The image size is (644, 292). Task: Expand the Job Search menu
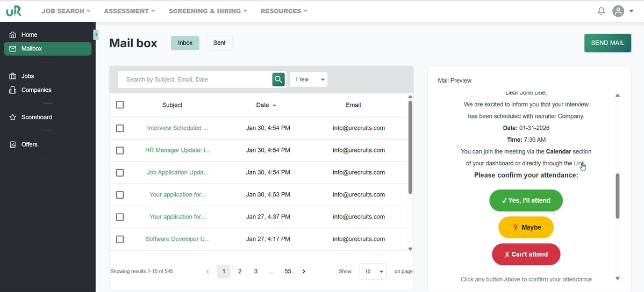click(66, 11)
